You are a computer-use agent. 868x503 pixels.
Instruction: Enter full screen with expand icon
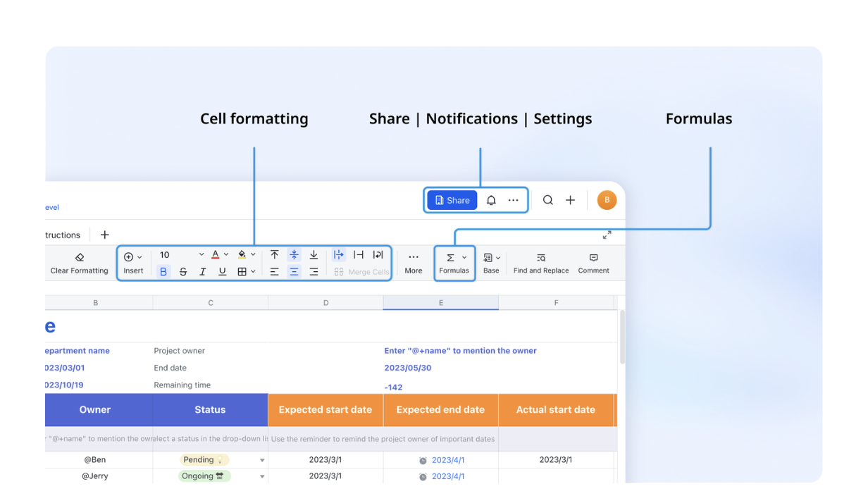607,235
